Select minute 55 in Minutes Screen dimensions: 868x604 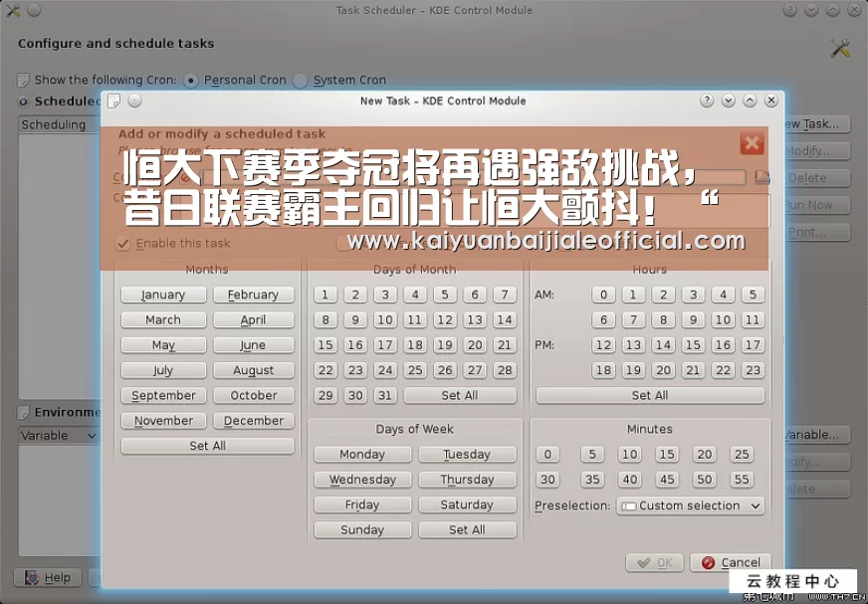click(x=742, y=480)
